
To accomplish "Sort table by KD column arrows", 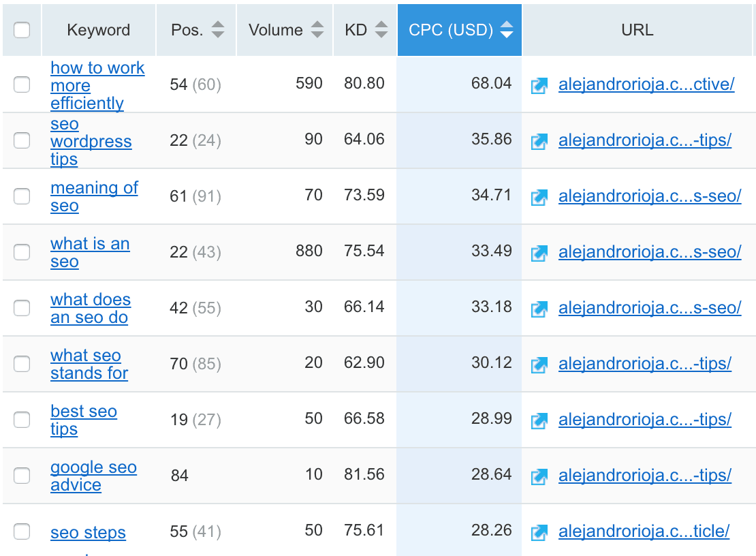I will 381,30.
